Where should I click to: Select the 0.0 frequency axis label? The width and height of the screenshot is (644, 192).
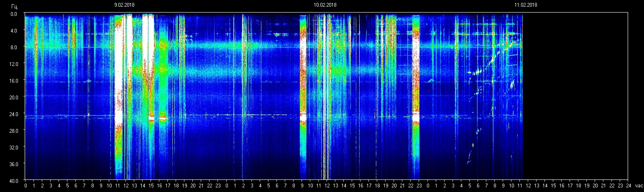coord(14,14)
